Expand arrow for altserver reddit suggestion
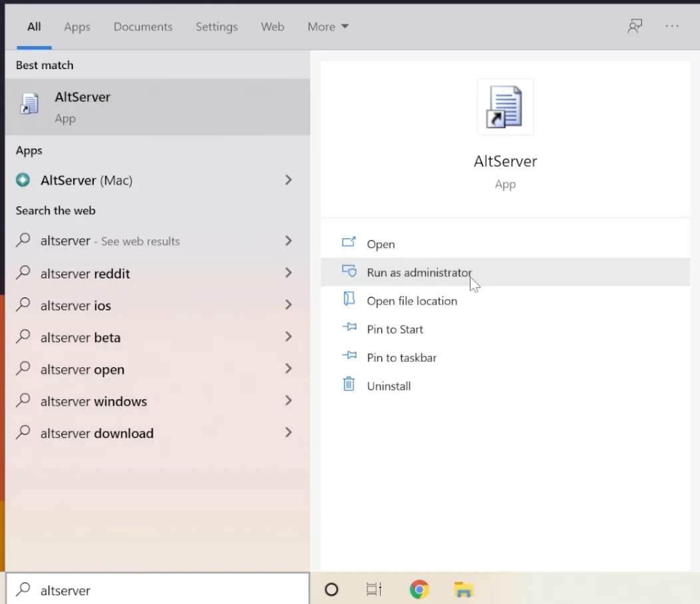This screenshot has width=700, height=604. [288, 273]
